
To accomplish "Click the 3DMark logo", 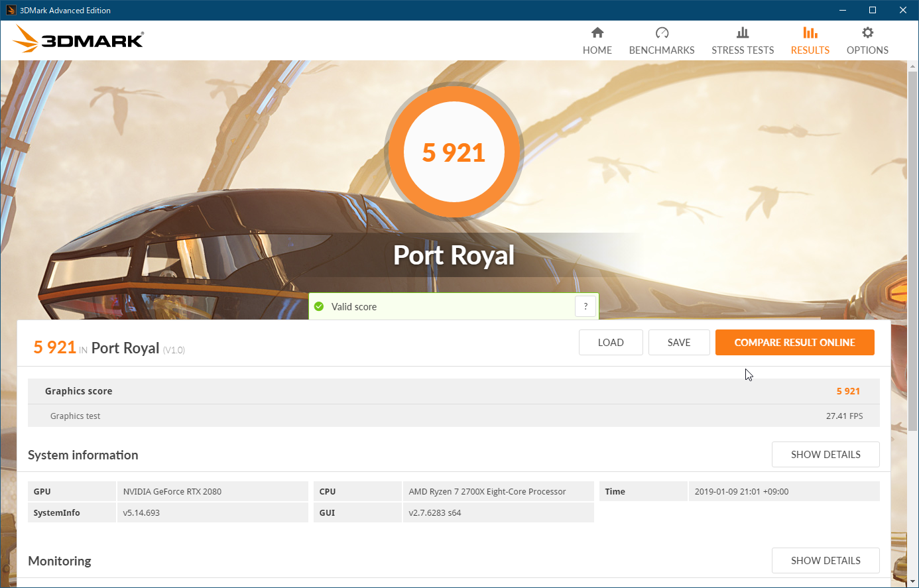I will pyautogui.click(x=78, y=39).
